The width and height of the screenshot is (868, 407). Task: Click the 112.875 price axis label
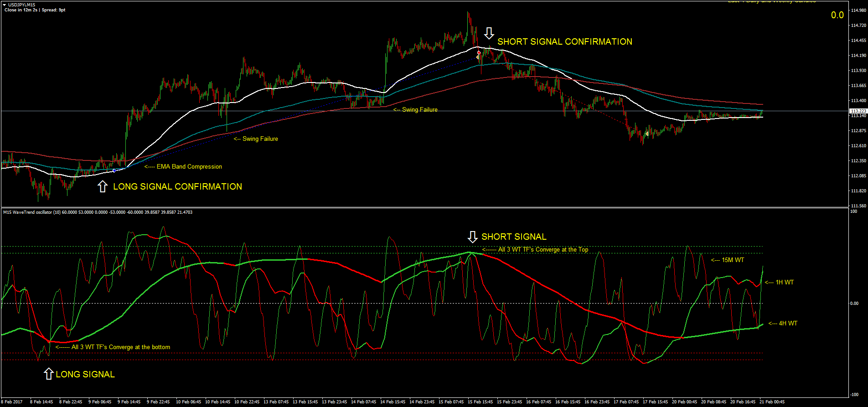tap(858, 131)
